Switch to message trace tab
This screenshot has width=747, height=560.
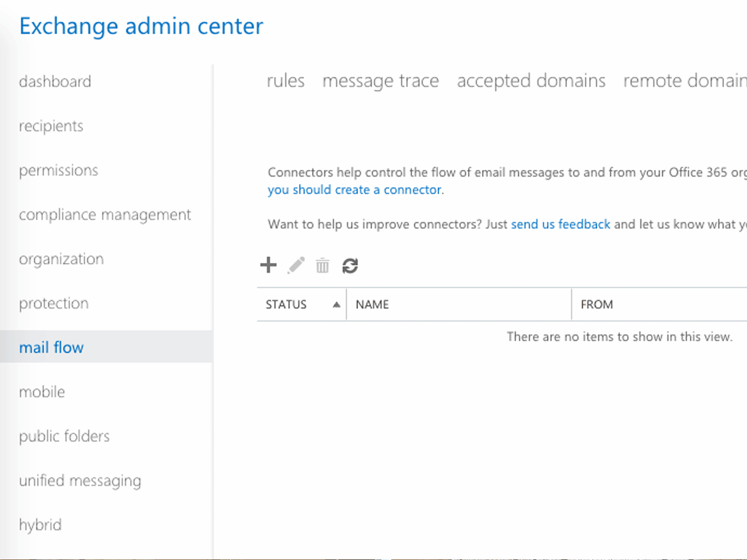(380, 81)
